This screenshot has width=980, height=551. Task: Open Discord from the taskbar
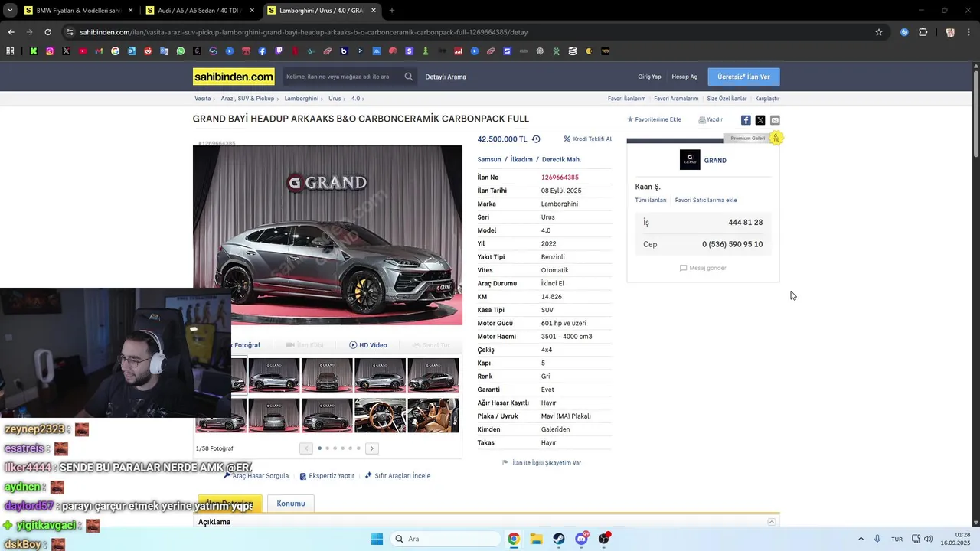click(x=582, y=539)
